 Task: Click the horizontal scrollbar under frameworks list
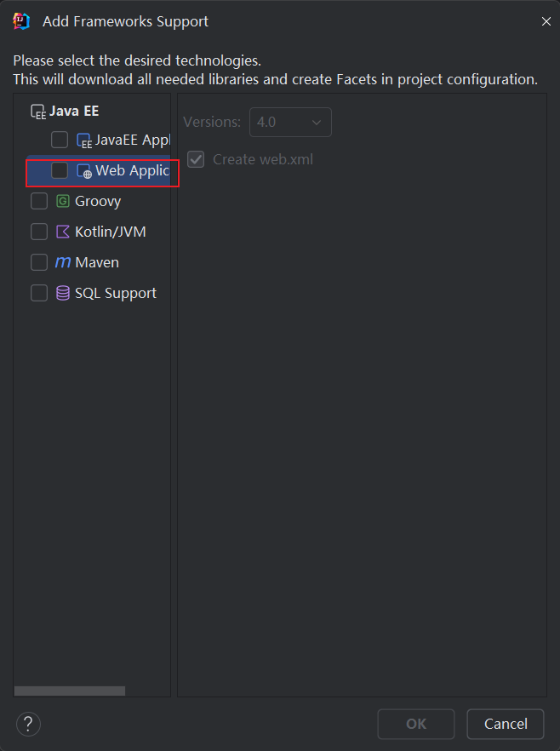70,691
